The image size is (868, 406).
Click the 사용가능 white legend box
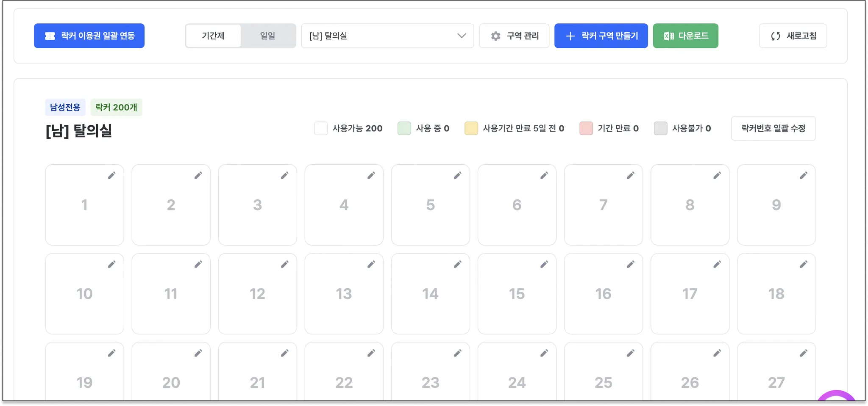(321, 128)
